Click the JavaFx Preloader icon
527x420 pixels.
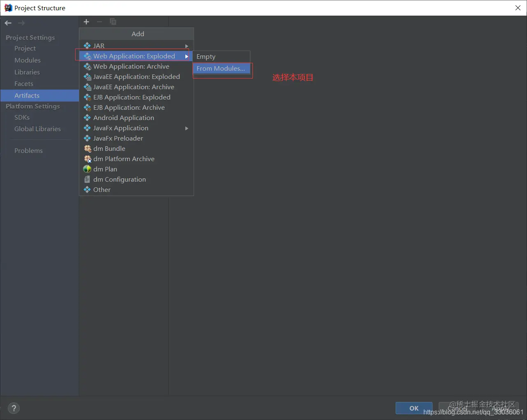87,138
